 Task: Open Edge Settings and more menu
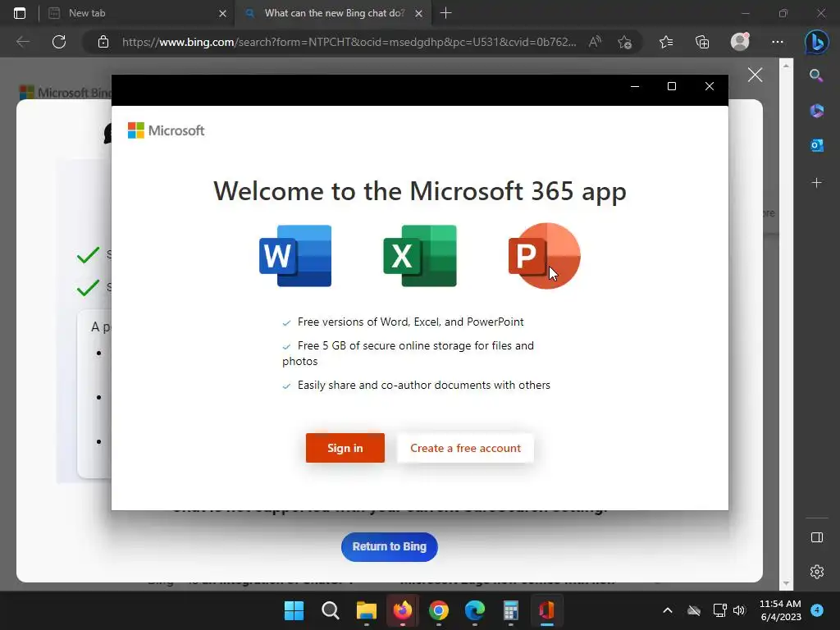(x=778, y=42)
